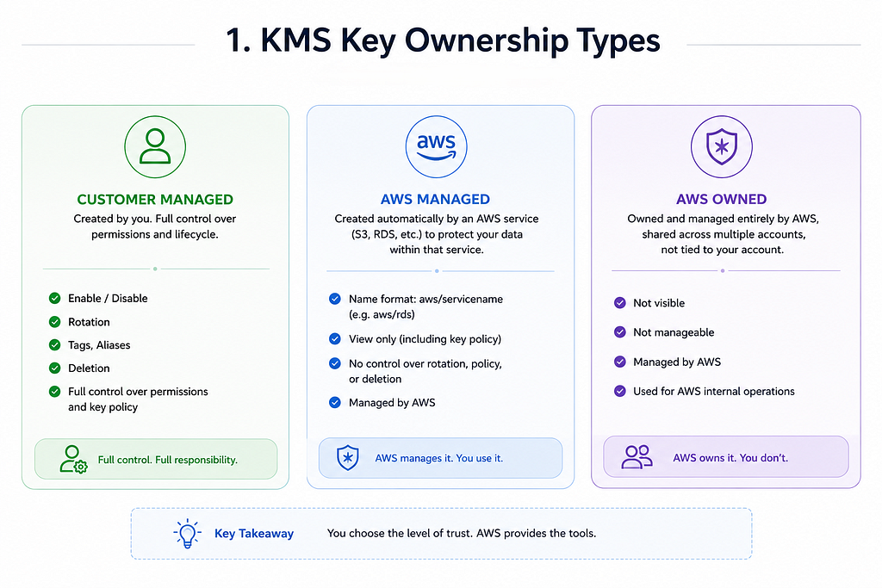Click the 'Created by you. Full control' description
Image resolution: width=882 pixels, height=588 pixels.
155,226
